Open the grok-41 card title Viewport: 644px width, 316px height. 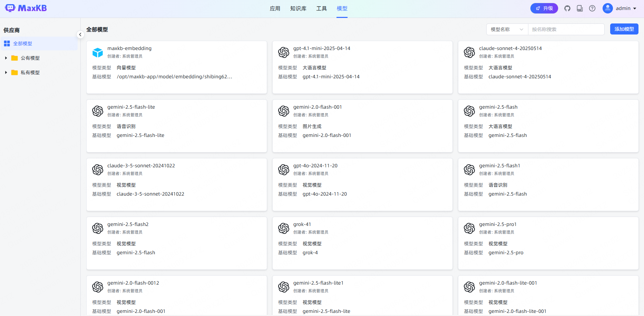point(302,224)
